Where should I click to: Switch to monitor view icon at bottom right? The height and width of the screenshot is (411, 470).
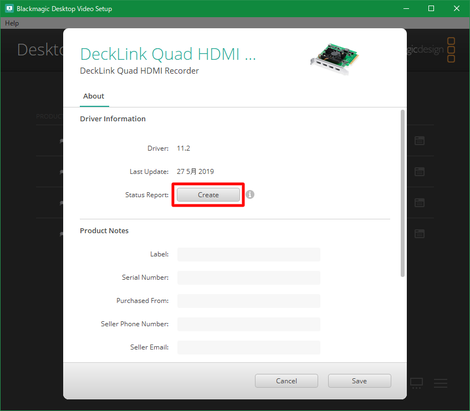click(x=417, y=383)
